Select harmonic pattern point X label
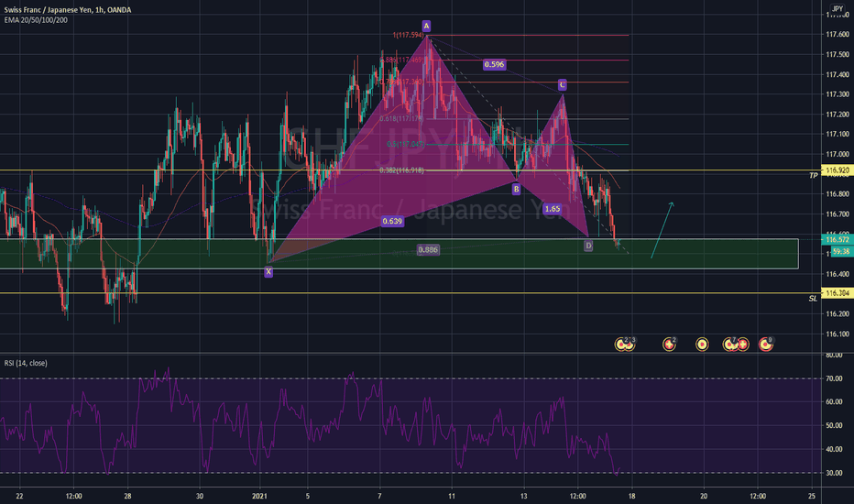Image resolution: width=854 pixels, height=504 pixels. pos(268,272)
